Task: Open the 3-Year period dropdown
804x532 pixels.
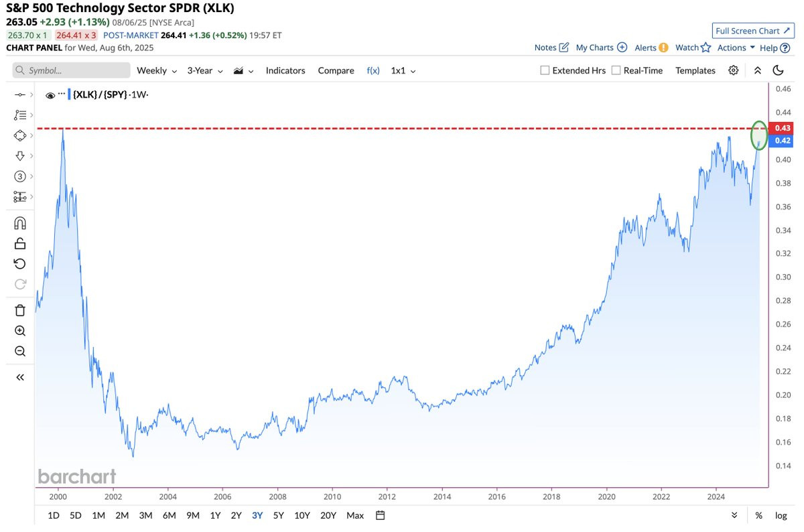Action: (x=204, y=70)
